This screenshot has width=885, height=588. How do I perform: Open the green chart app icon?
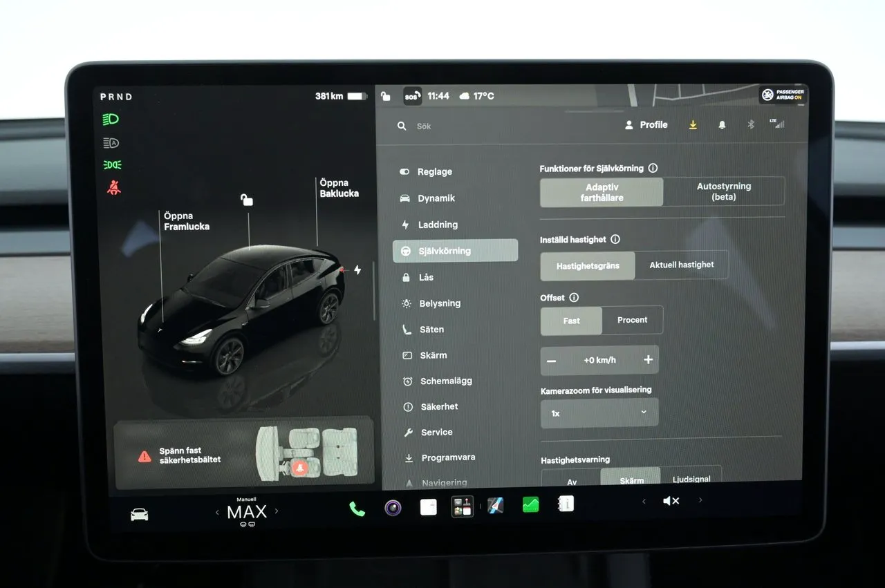coord(530,505)
